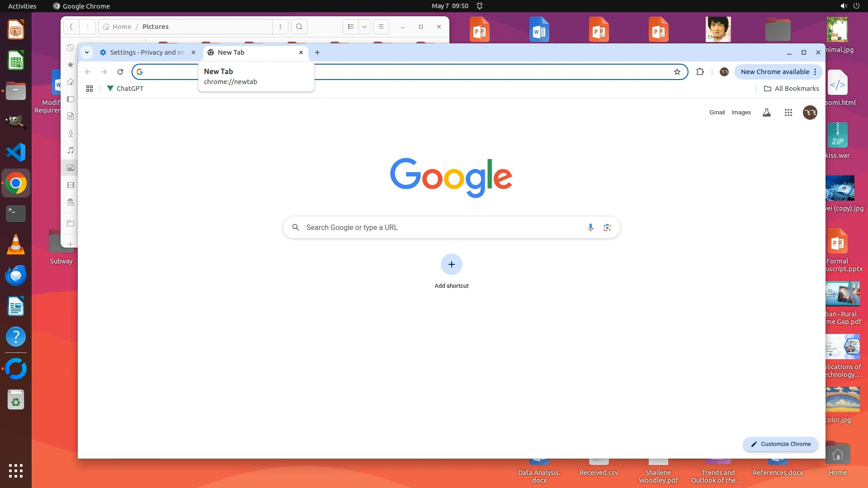
Task: Open the Gmail link
Action: pyautogui.click(x=717, y=113)
